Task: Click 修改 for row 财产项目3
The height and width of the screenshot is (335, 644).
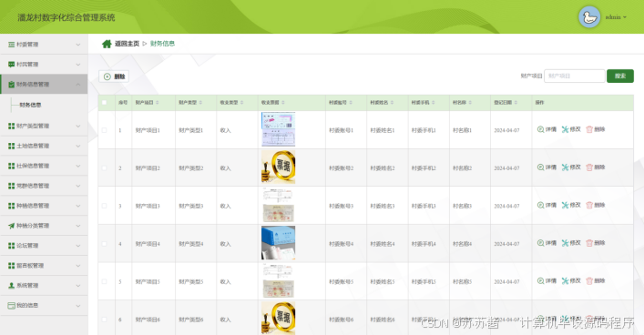Action: (x=571, y=205)
